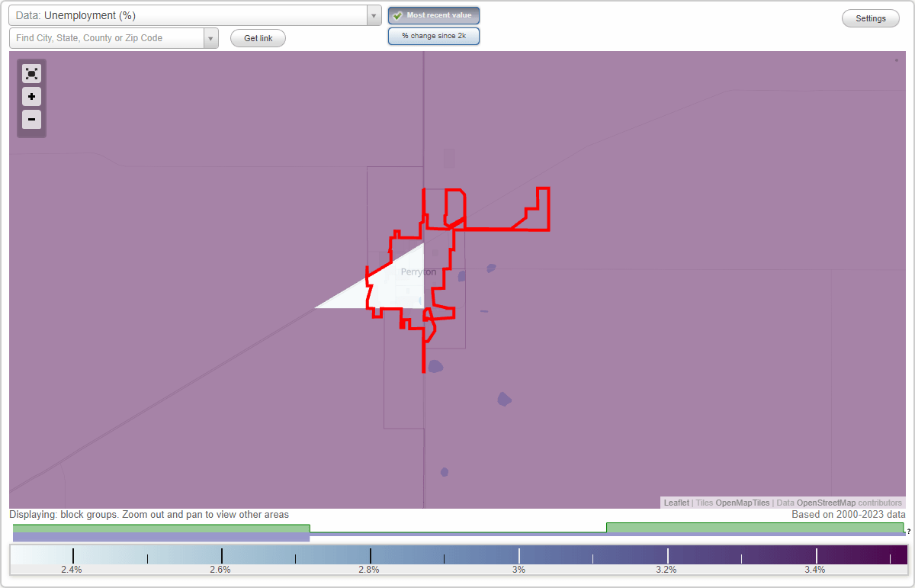Click the Data selector dropdown arrow
Viewport: 915px width, 588px height.
[373, 14]
